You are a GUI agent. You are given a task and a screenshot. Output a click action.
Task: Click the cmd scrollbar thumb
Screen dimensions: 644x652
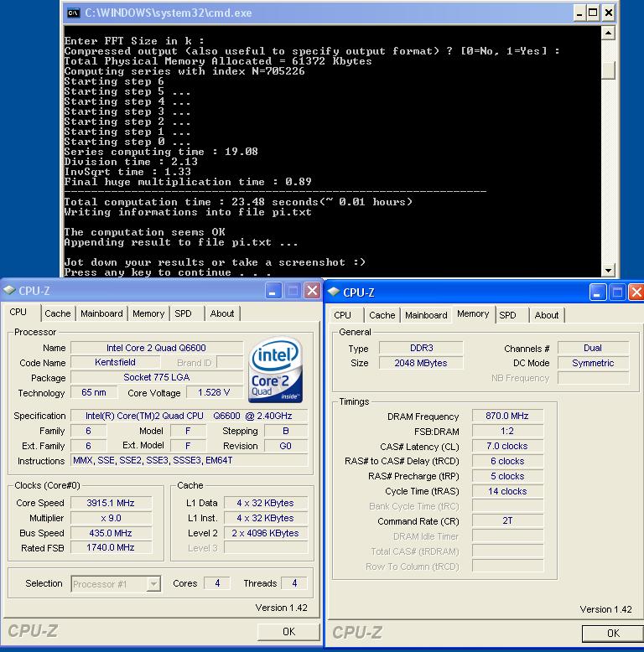[608, 70]
